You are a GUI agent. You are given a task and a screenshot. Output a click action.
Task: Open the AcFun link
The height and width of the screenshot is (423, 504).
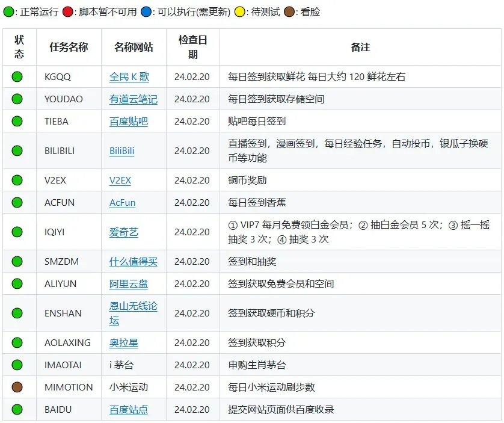coord(121,202)
